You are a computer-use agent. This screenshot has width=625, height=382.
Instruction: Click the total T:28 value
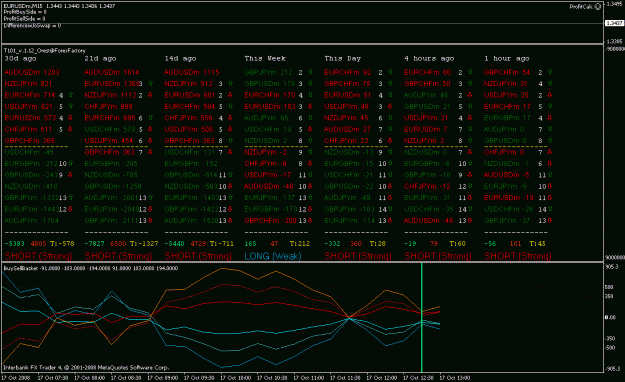(x=378, y=244)
